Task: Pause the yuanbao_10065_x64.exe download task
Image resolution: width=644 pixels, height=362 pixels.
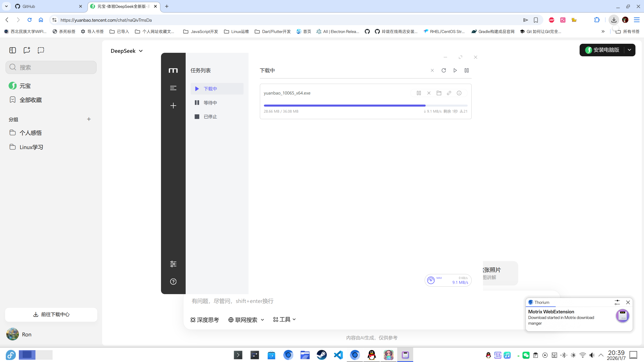Action: pyautogui.click(x=419, y=93)
